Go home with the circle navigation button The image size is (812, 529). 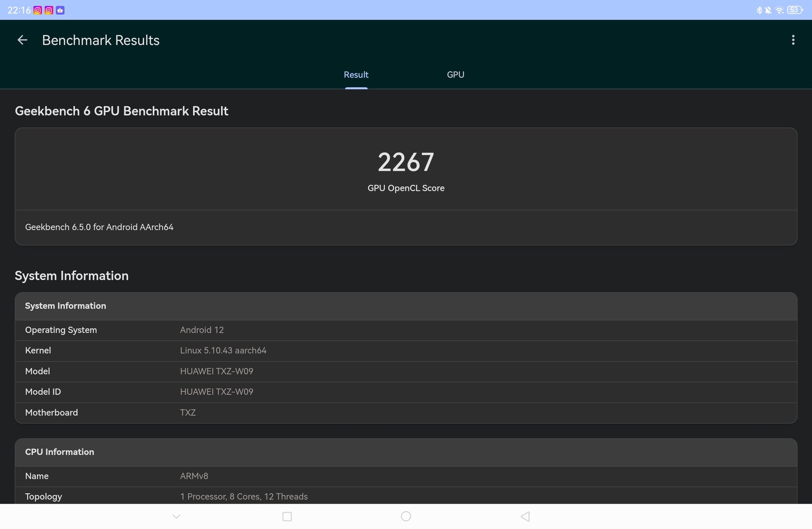406,516
